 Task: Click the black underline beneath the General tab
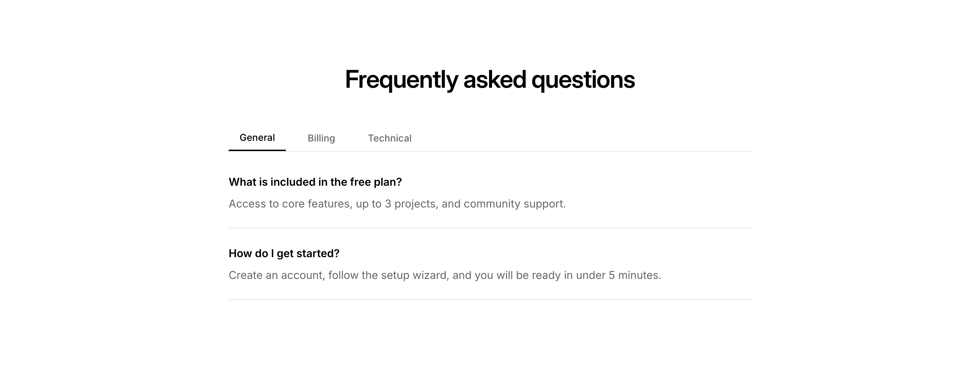[257, 150]
